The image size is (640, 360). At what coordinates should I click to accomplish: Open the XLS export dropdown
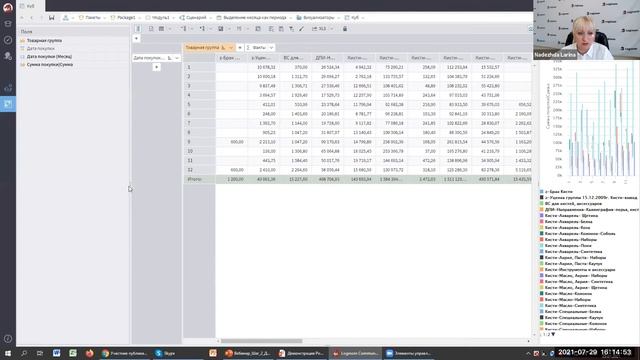coord(331,29)
